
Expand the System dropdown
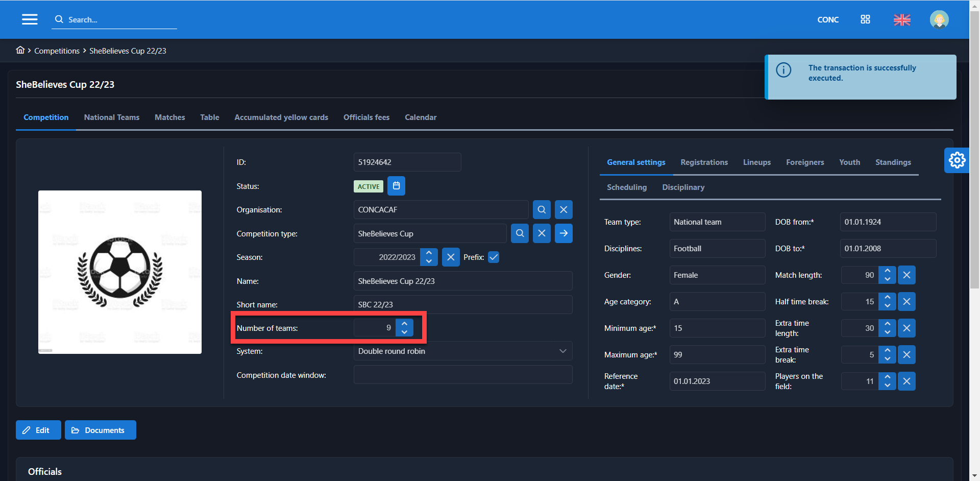(x=562, y=351)
